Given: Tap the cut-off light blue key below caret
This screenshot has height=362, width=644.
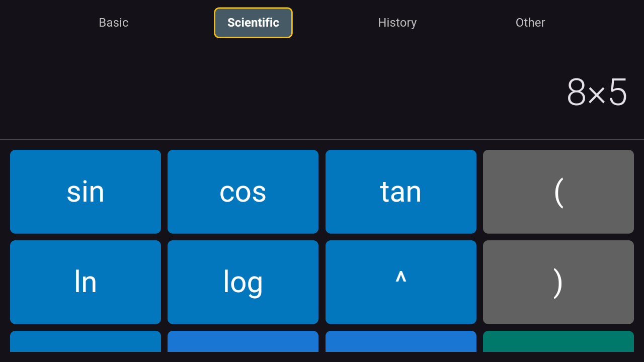Looking at the screenshot, I should pyautogui.click(x=401, y=341).
